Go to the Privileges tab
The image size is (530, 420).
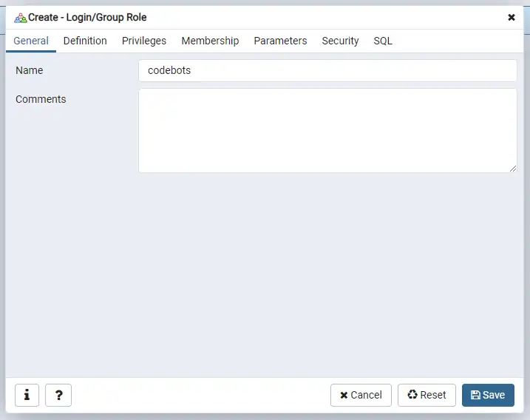pos(144,41)
